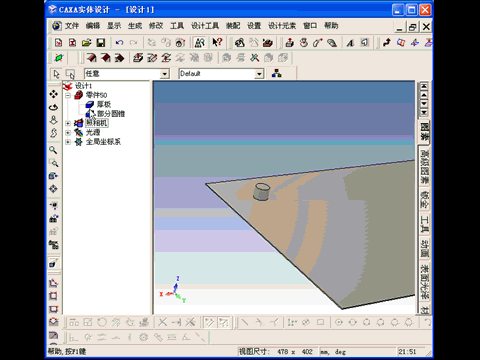Screen dimensions: 480x360
Task: Save the design with the floppy disk icon
Action: (x=101, y=43)
